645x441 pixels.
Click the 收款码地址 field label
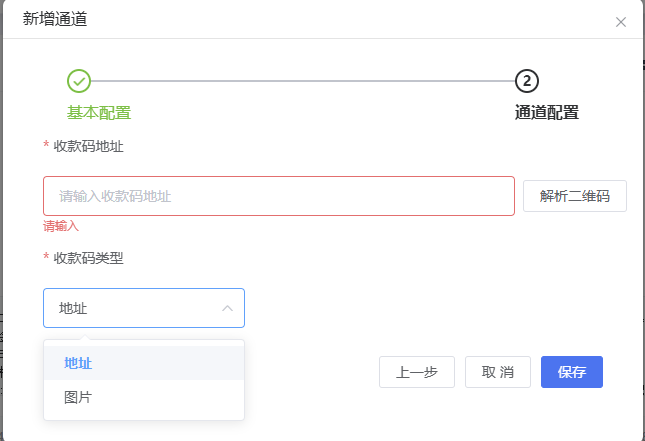pos(88,146)
